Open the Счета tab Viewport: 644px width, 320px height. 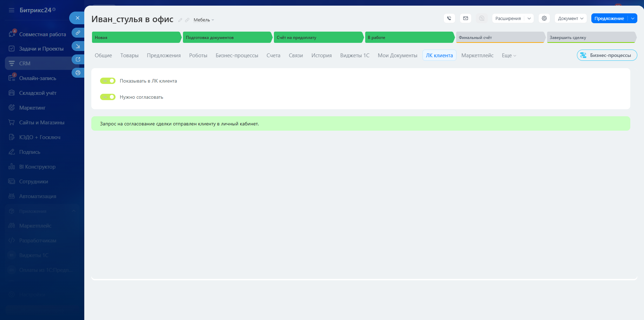pyautogui.click(x=273, y=55)
